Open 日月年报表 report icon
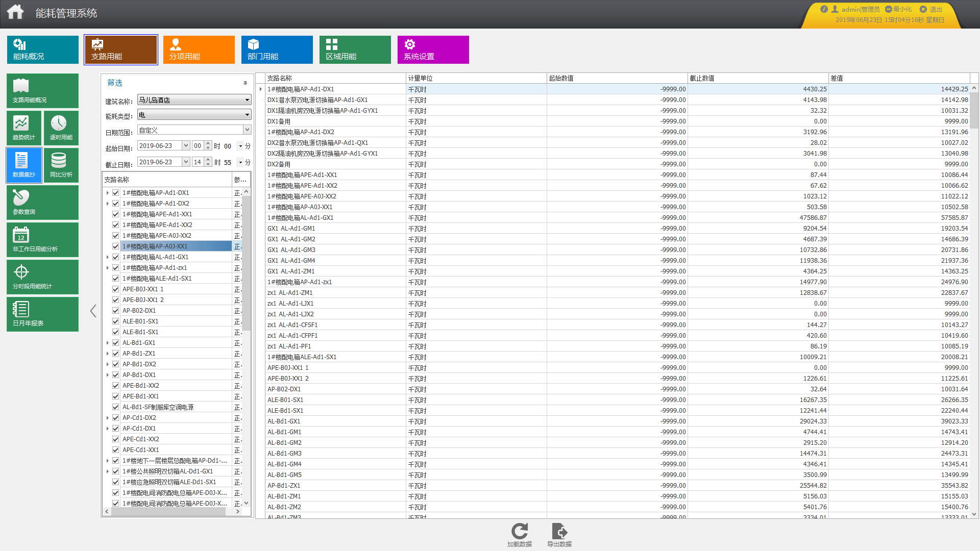980x551 pixels. [42, 314]
